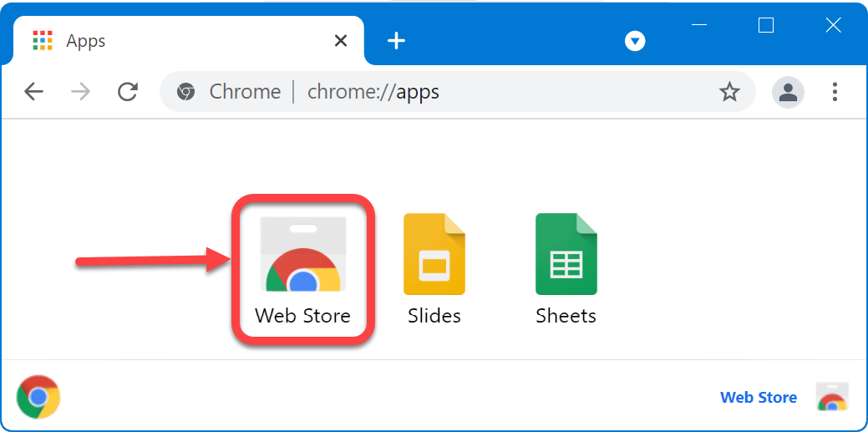Click the Chrome site info icon
The height and width of the screenshot is (432, 868).
(186, 92)
